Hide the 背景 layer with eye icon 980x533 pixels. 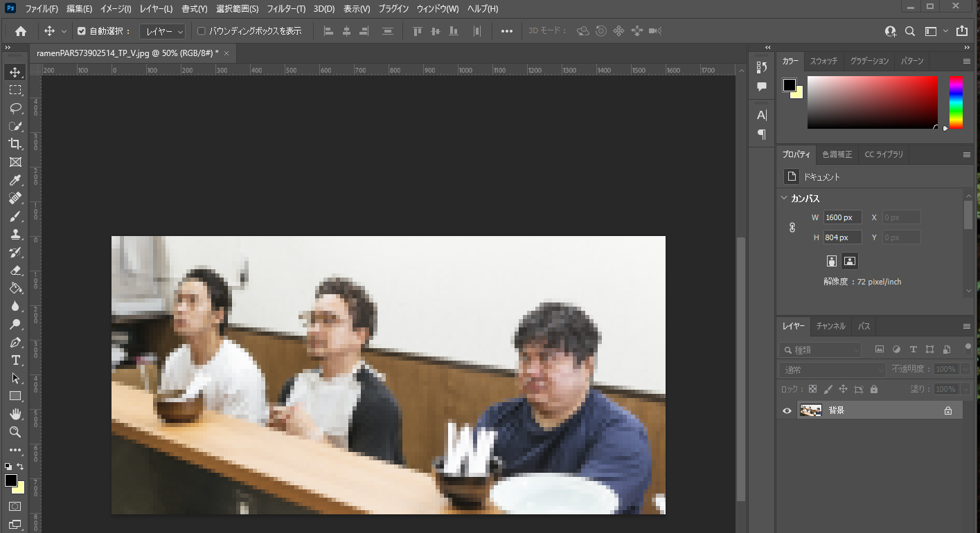pos(787,410)
